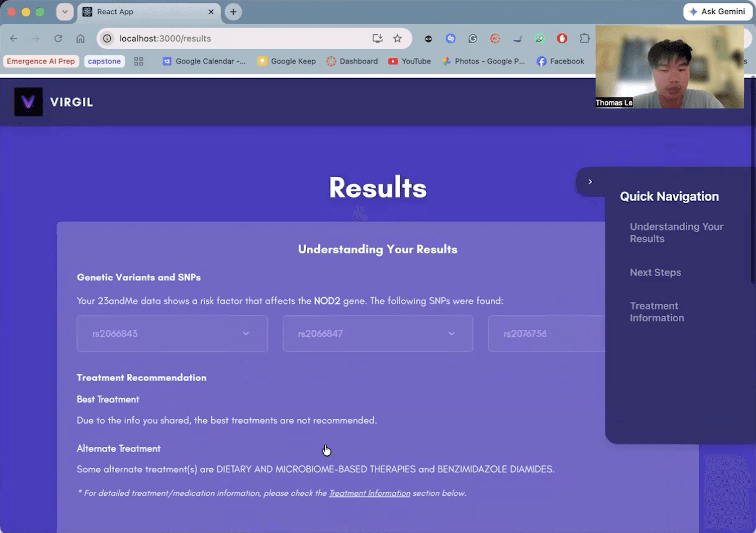
Task: View site information for localhost
Action: tap(108, 38)
